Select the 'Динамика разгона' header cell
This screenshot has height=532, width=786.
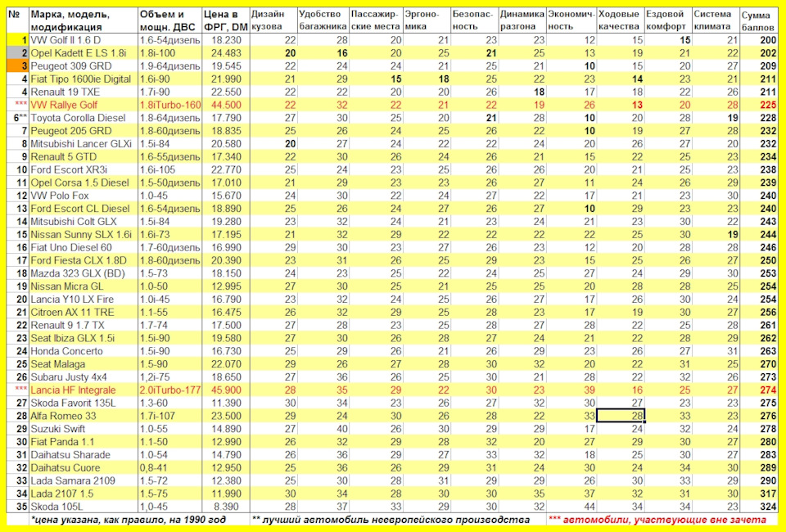[x=522, y=20]
